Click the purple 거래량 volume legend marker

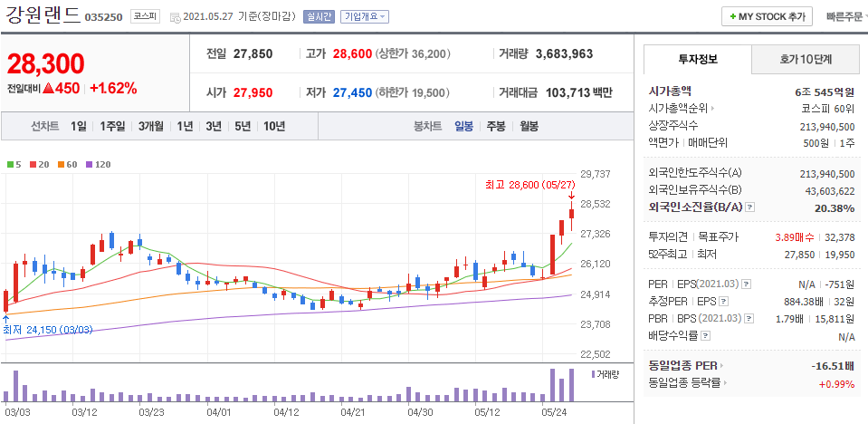[594, 374]
